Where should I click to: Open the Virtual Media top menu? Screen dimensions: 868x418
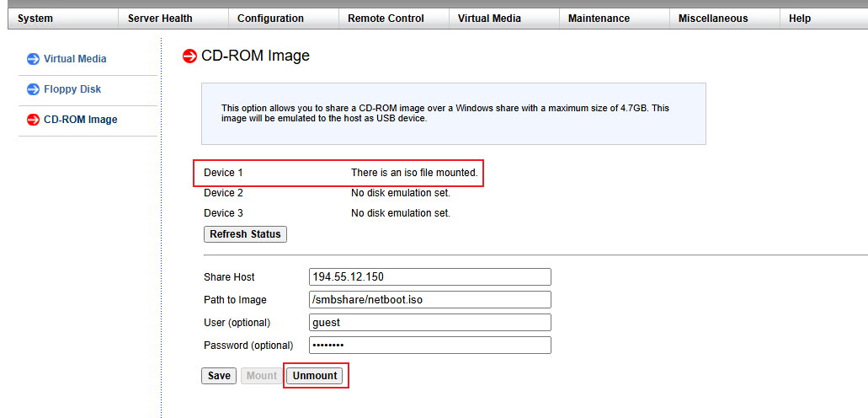pos(489,19)
